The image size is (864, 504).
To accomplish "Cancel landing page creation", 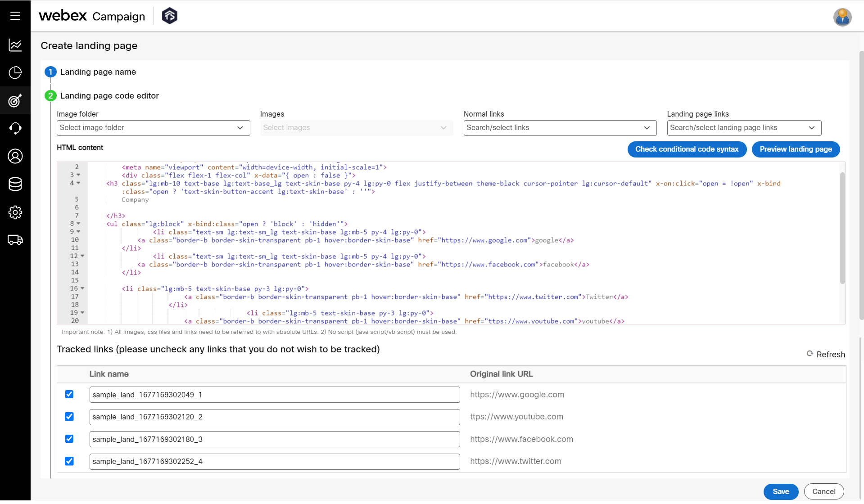I will tap(823, 492).
